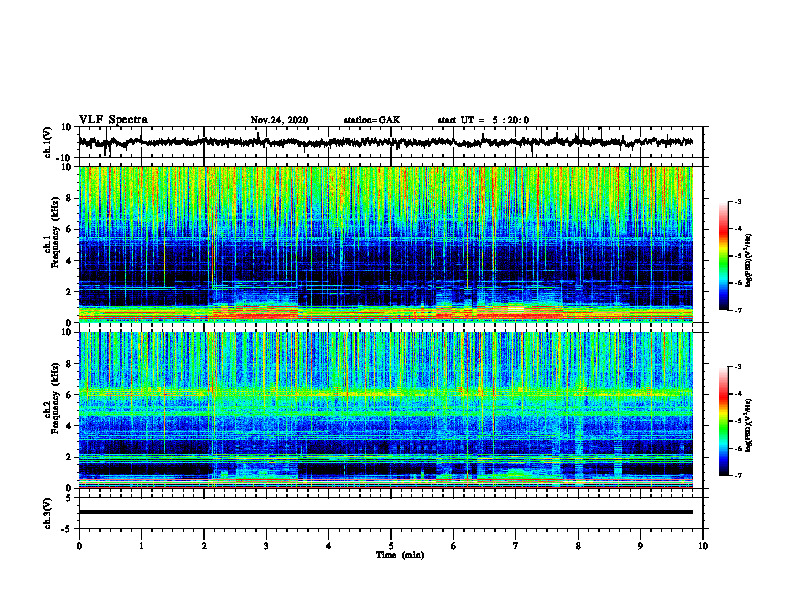The image size is (792, 612).
Task: Click the time axis tick label "1"
Action: [141, 546]
